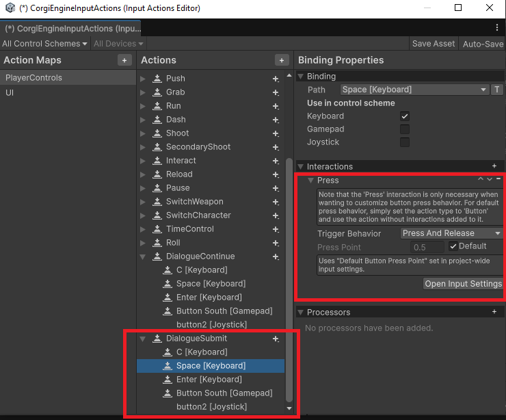Screen dimensions: 506x420
Task: Add binding to SwitchCharacter action
Action: 276,215
